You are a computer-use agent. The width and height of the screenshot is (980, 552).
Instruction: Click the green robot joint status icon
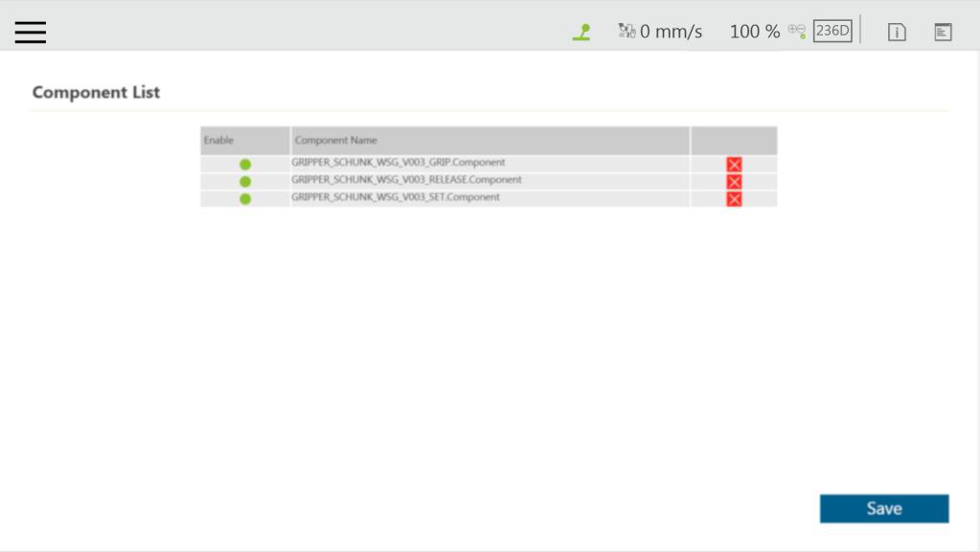coord(581,32)
